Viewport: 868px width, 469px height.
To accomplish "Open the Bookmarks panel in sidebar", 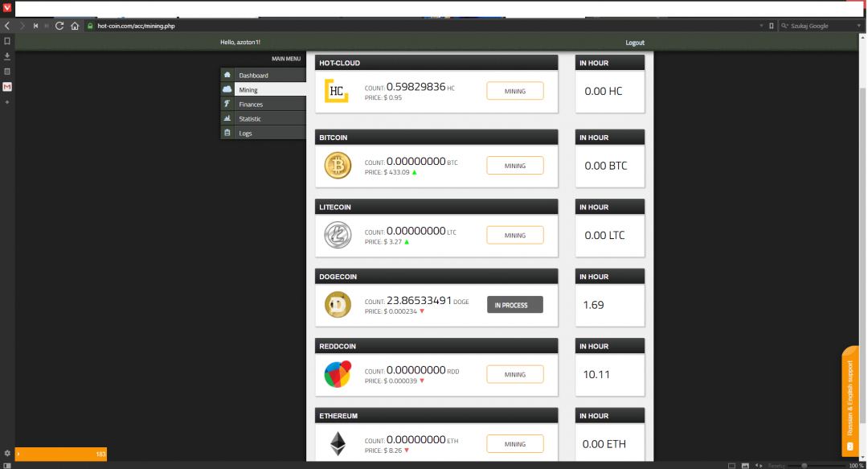I will tap(7, 41).
